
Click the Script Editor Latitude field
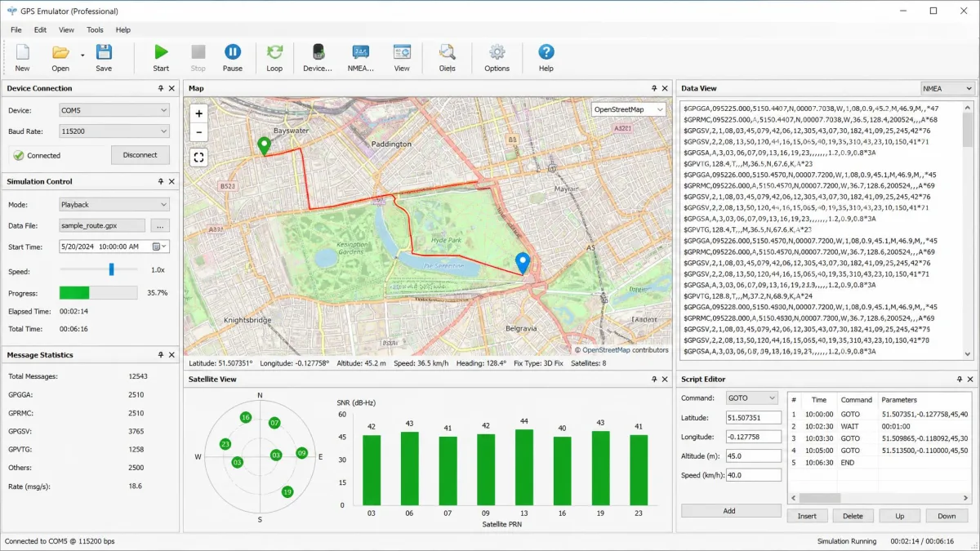754,417
